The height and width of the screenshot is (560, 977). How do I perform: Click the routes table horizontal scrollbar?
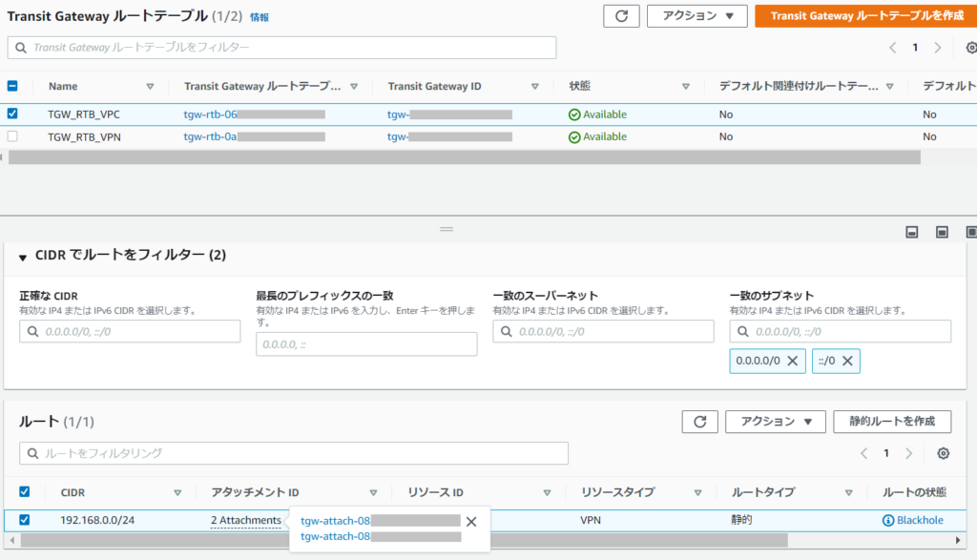pos(405,540)
